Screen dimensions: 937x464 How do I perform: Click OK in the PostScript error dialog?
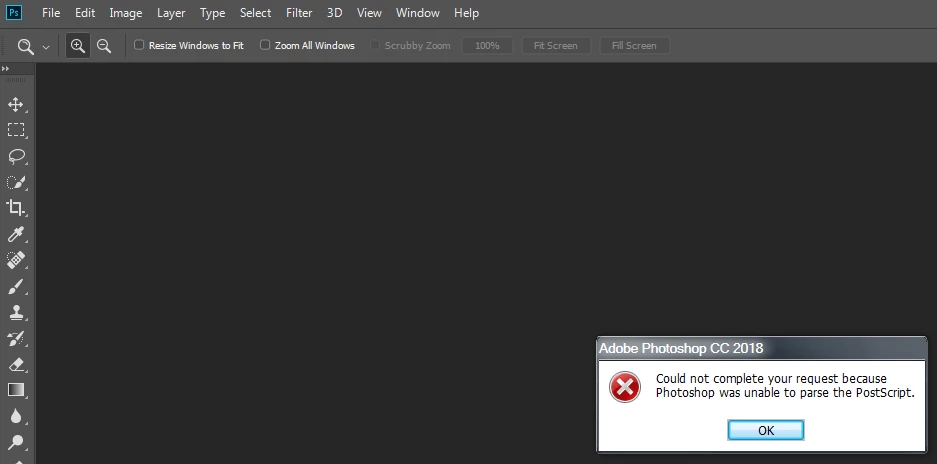coord(765,430)
